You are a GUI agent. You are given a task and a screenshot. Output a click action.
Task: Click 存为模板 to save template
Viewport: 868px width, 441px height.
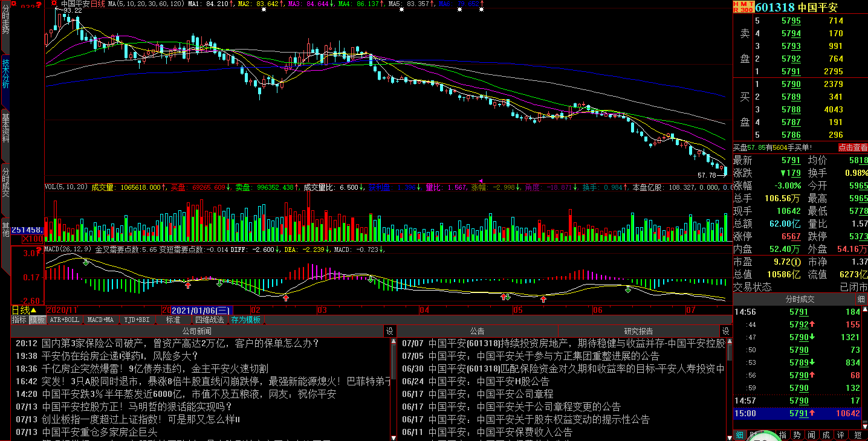pyautogui.click(x=246, y=320)
